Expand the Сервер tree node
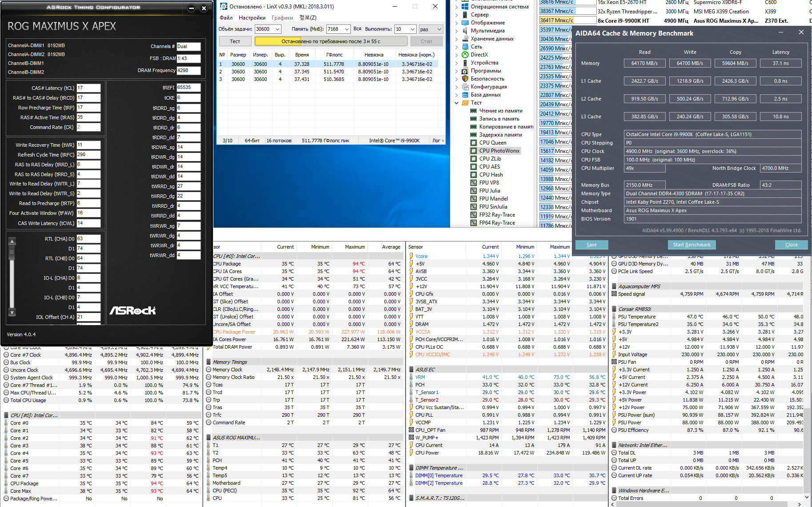812x507 pixels. [456, 15]
